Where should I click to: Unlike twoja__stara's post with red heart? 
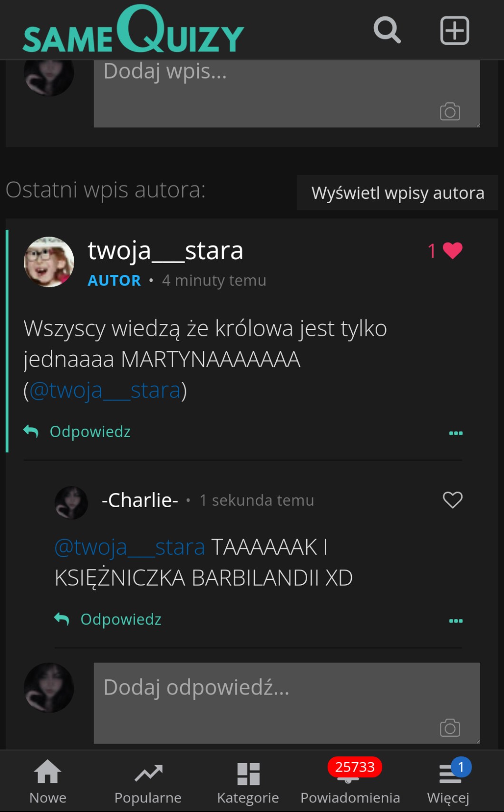(452, 250)
